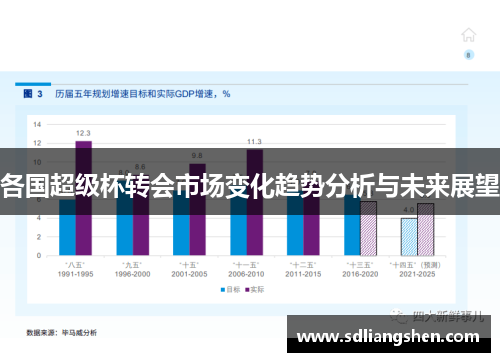The height and width of the screenshot is (362, 500).
Task: Click the blue target bar for 九五
Action: 124,218
